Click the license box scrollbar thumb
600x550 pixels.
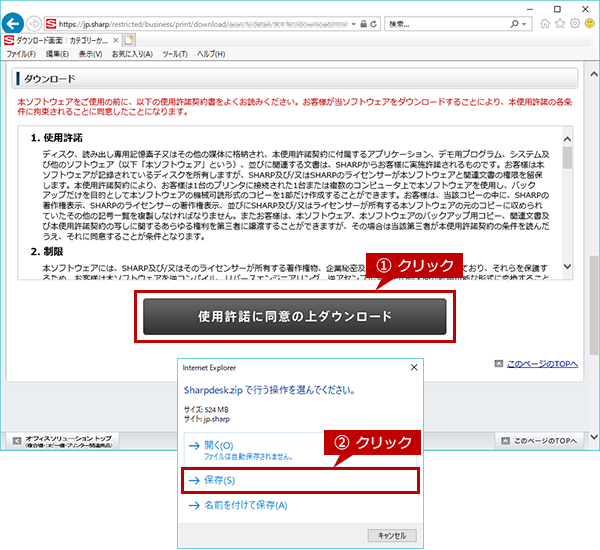pos(567,158)
